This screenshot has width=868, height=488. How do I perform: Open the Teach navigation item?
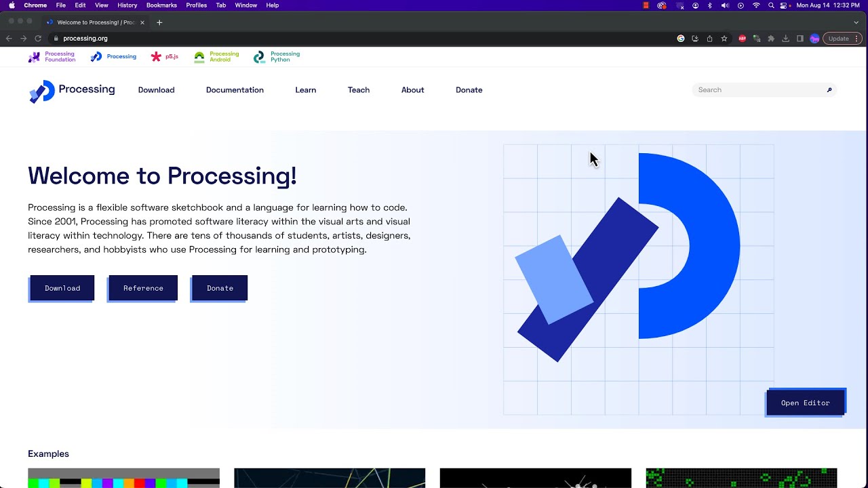pyautogui.click(x=359, y=90)
